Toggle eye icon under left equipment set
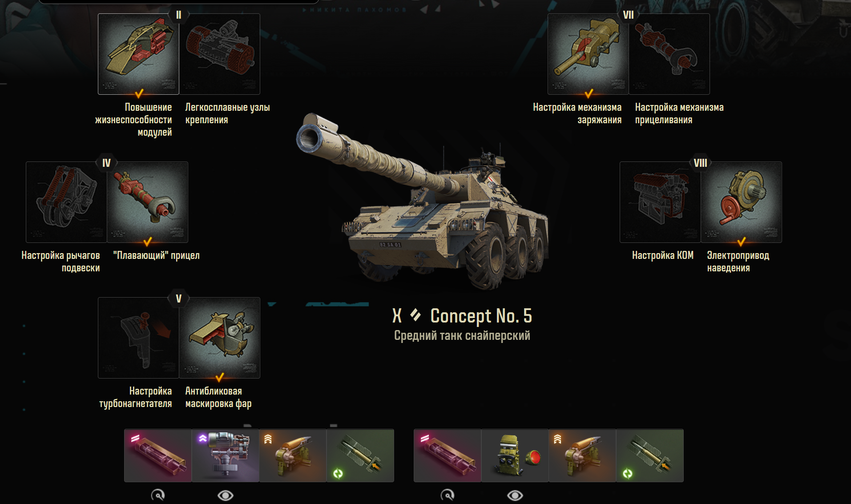Screen dimensions: 851x504 [x=226, y=495]
